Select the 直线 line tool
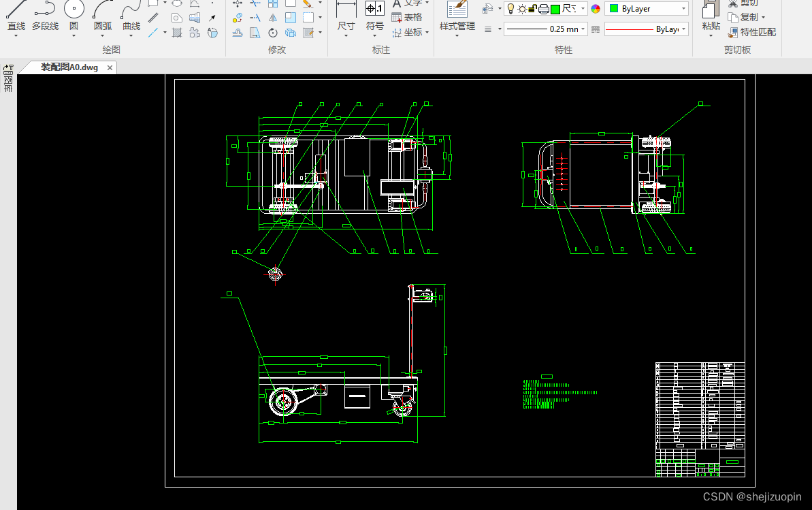812x510 pixels. coord(16,16)
